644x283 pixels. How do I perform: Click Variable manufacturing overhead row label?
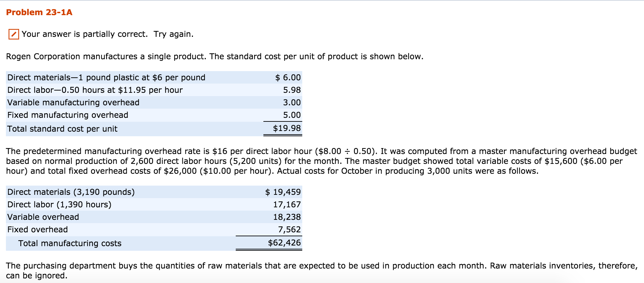click(73, 103)
